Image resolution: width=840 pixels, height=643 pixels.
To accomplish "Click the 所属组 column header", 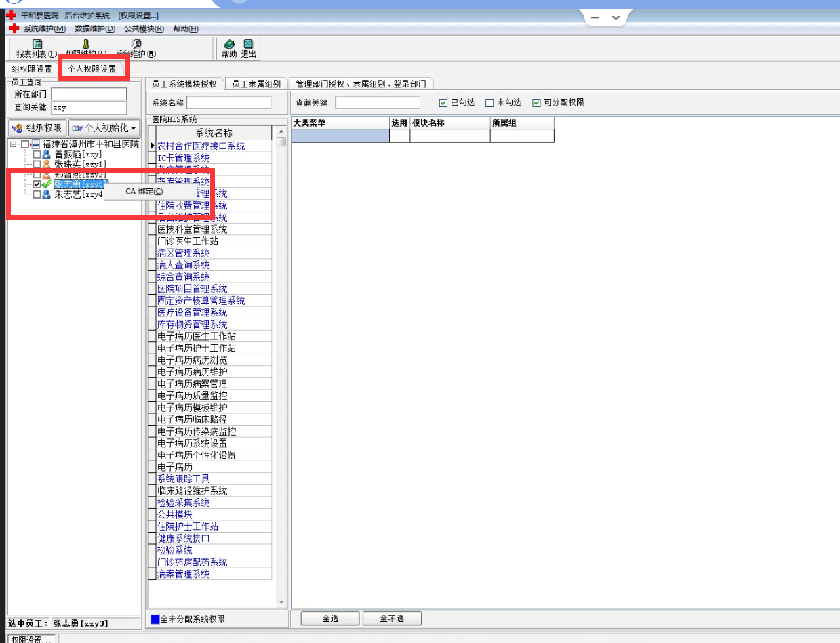I will tap(522, 123).
